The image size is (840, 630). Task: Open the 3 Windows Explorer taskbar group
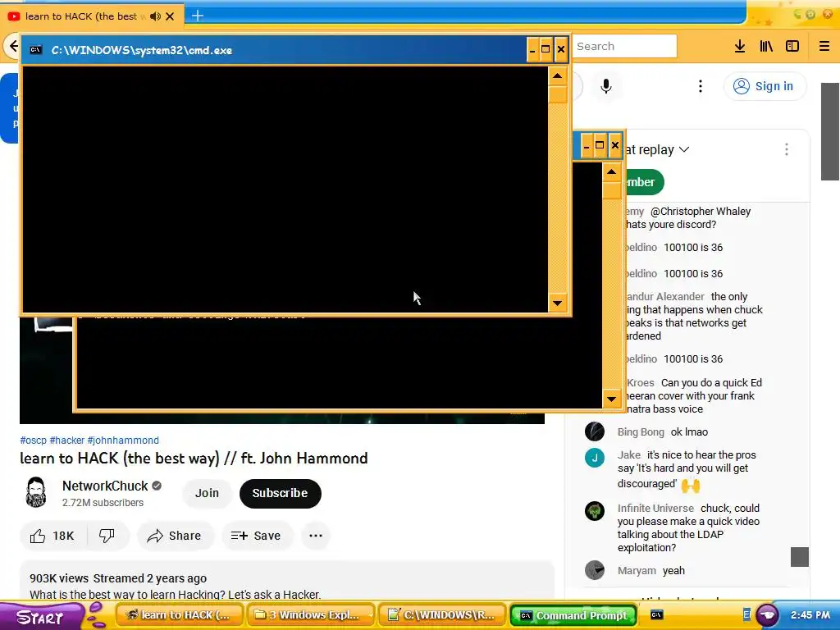tap(311, 615)
